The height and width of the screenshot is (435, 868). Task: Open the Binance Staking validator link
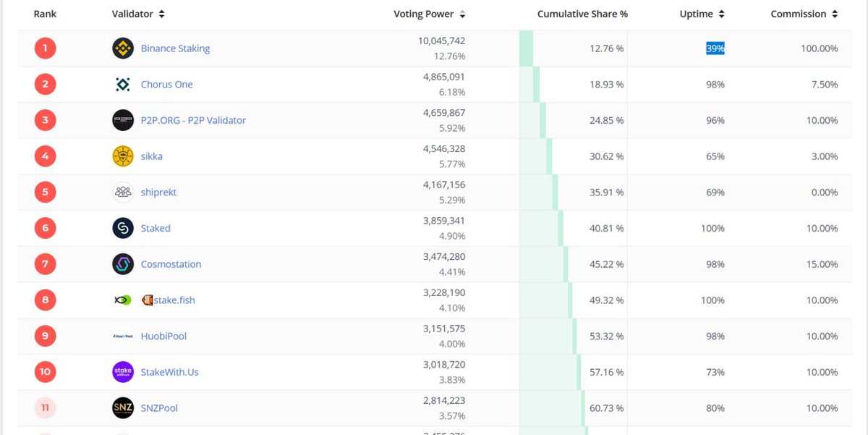click(175, 48)
